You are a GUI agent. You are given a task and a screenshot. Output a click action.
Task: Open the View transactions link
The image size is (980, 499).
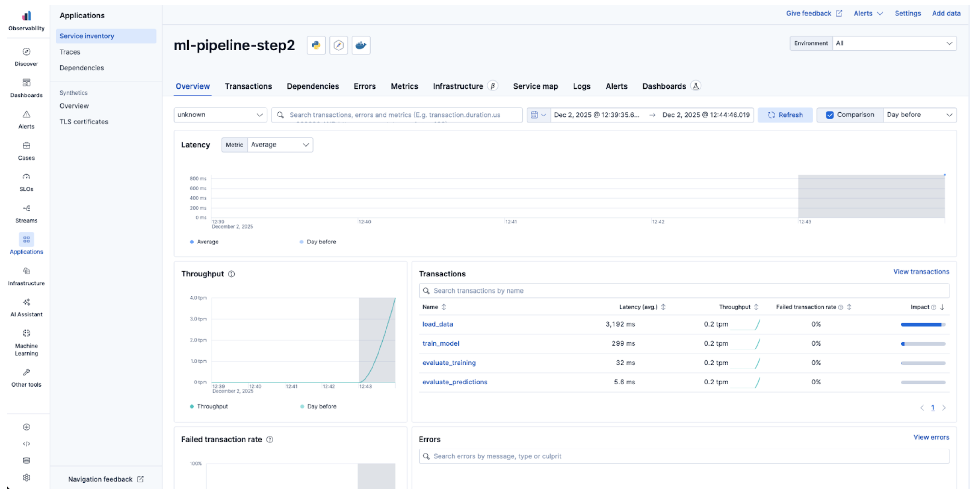[x=921, y=272]
